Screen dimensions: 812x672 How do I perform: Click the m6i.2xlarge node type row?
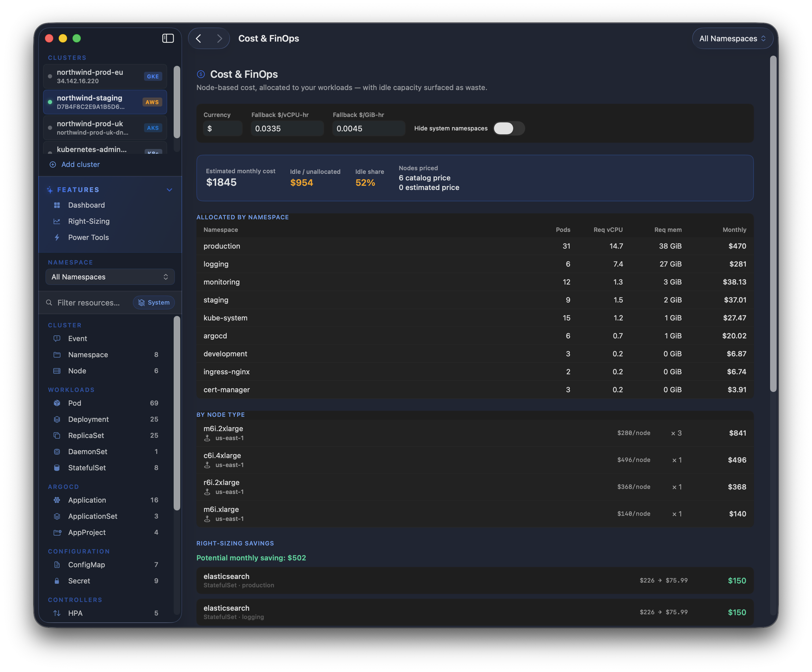475,433
